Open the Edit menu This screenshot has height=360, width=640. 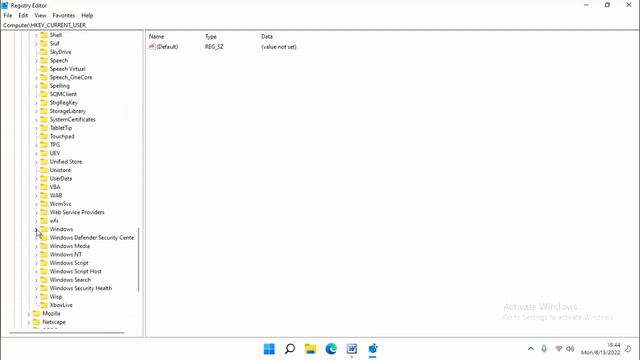23,15
